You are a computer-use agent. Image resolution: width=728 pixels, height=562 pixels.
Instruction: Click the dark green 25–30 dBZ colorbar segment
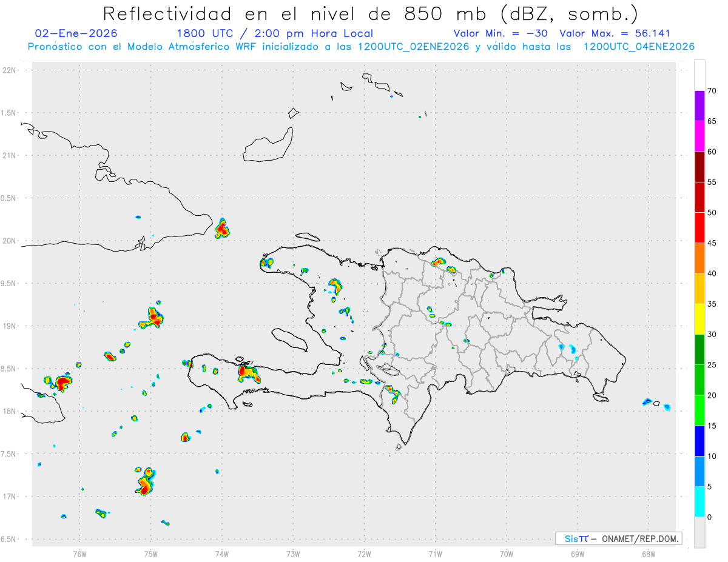click(x=699, y=350)
